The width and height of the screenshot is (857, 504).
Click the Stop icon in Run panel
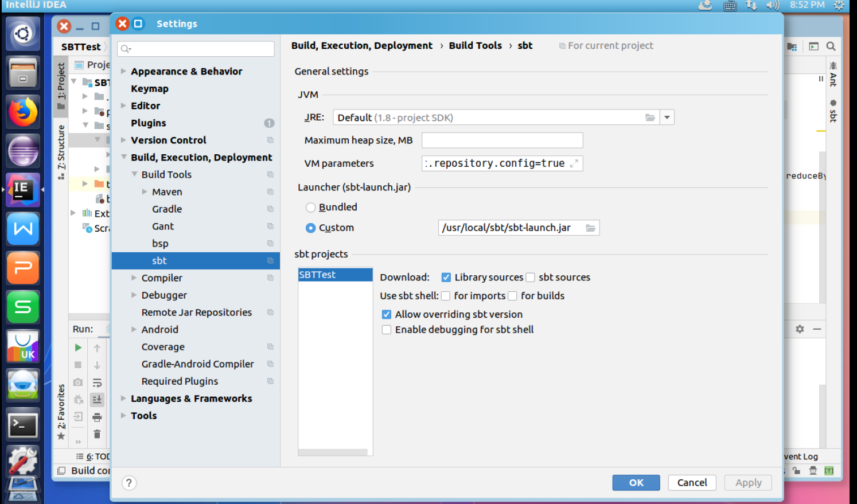coord(78,365)
